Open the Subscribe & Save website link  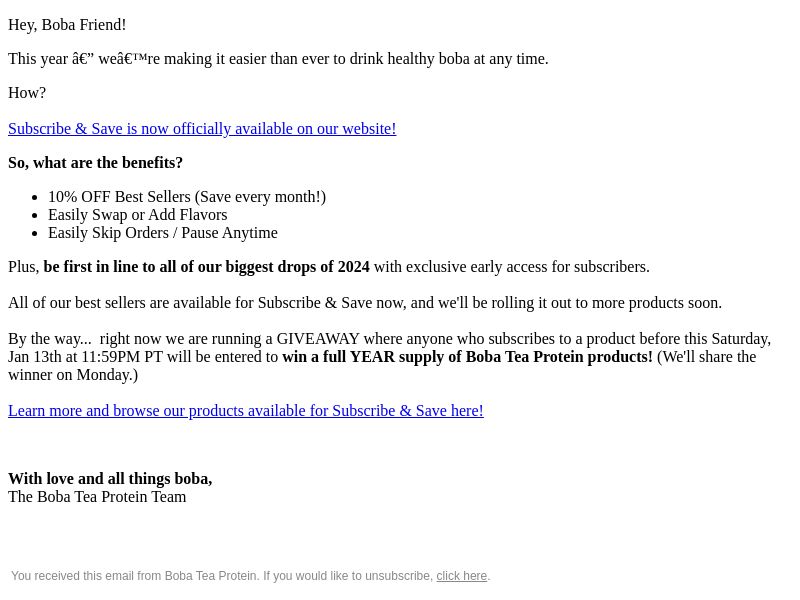coord(202,128)
